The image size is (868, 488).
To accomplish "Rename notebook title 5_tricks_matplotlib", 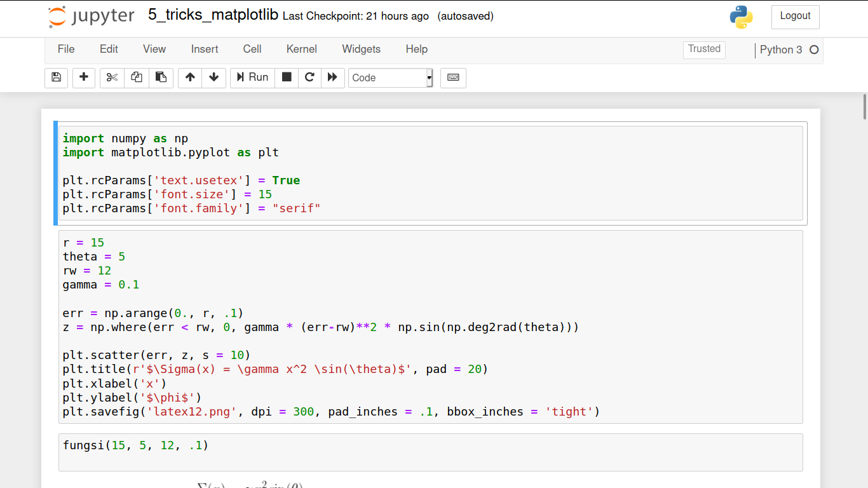I will click(213, 15).
